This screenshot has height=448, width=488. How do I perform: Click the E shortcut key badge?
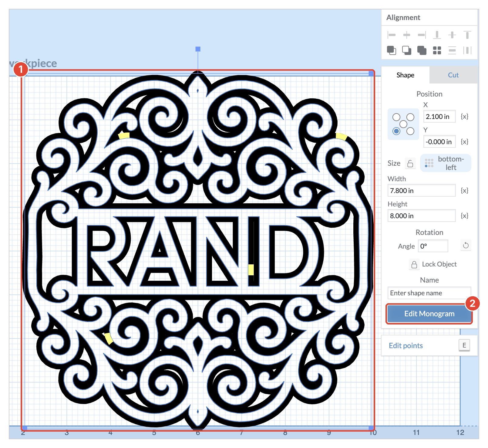(464, 345)
